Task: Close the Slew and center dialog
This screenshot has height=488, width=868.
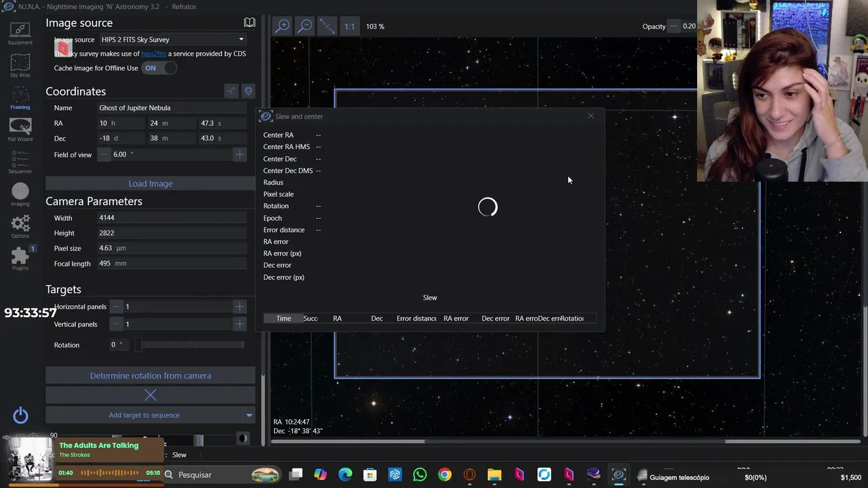Action: point(591,116)
